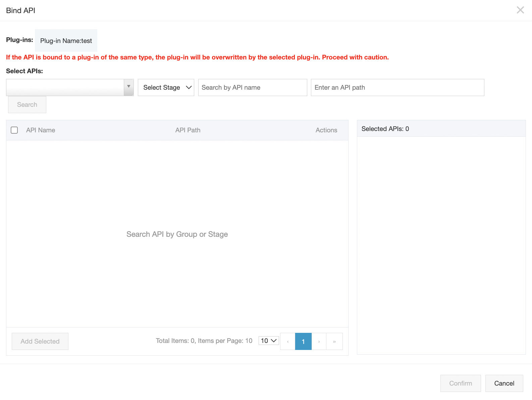The width and height of the screenshot is (532, 400).
Task: Open the API group dropdown arrow
Action: click(x=128, y=87)
